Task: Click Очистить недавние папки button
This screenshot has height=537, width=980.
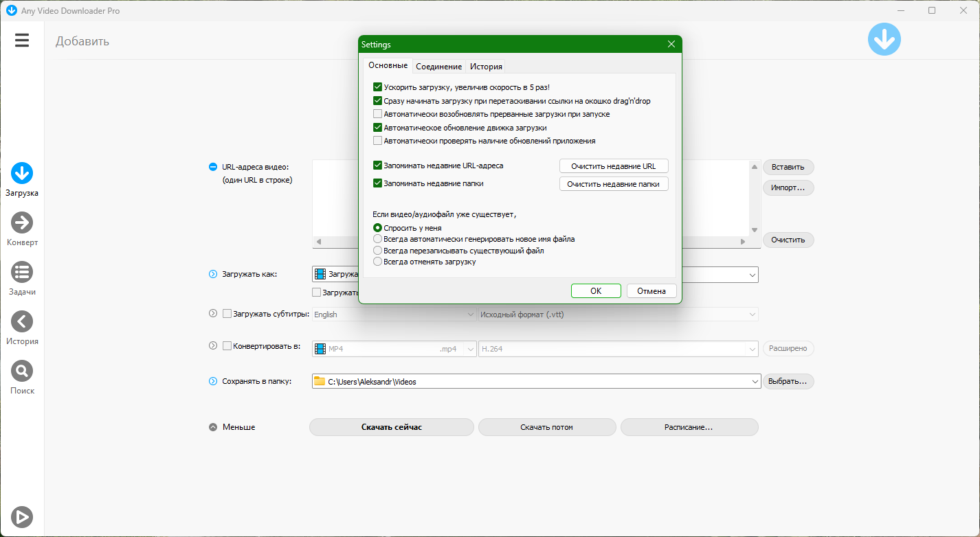Action: coord(614,184)
